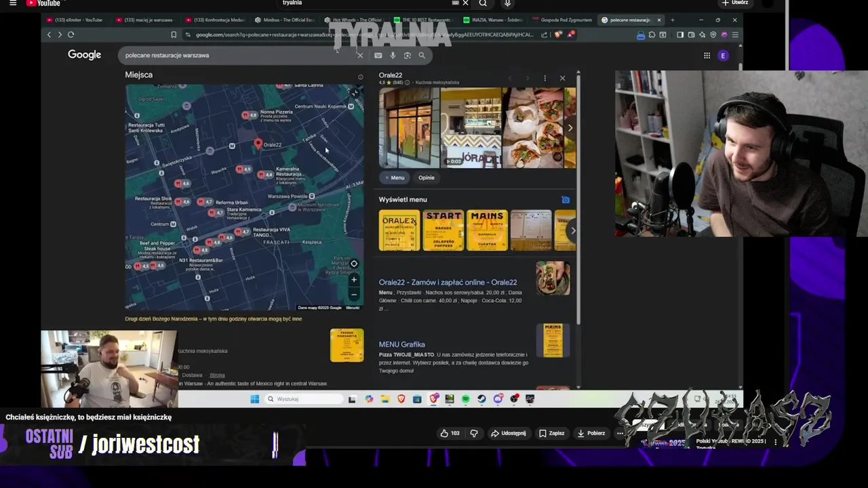Viewport: 868px width, 488px height.
Task: Open the Orale22 panel three-dot menu
Action: [545, 78]
